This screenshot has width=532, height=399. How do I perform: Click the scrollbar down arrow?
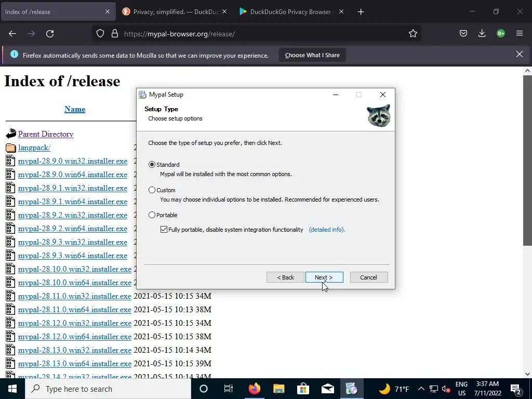[x=527, y=374]
